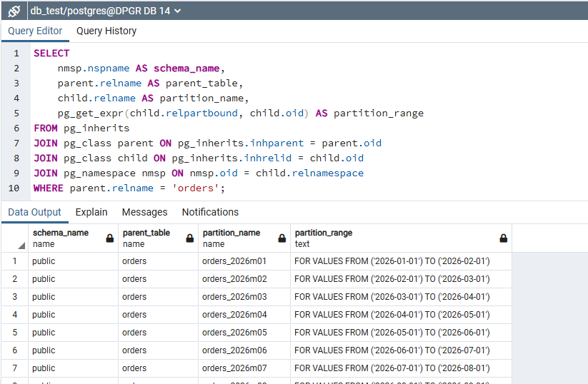Select result row number 5
The width and height of the screenshot is (588, 384).
click(14, 333)
